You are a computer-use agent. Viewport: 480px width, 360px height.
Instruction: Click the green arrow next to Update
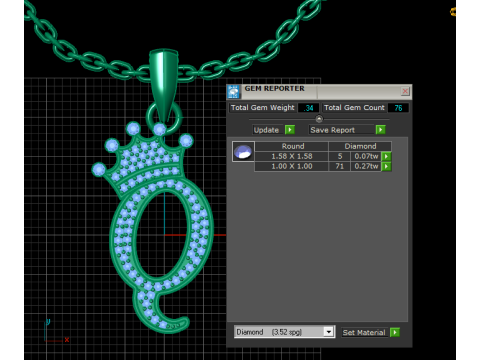290,130
